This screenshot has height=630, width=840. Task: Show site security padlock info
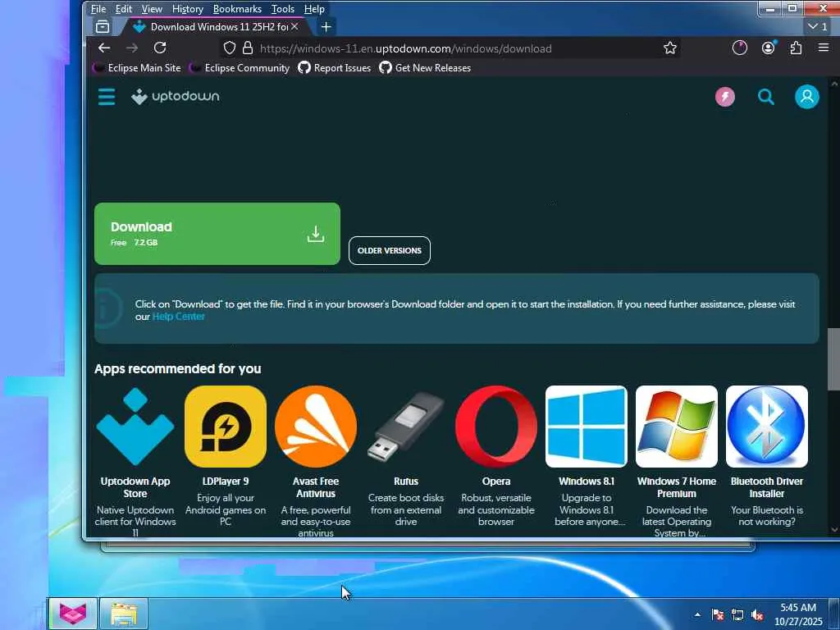click(248, 48)
